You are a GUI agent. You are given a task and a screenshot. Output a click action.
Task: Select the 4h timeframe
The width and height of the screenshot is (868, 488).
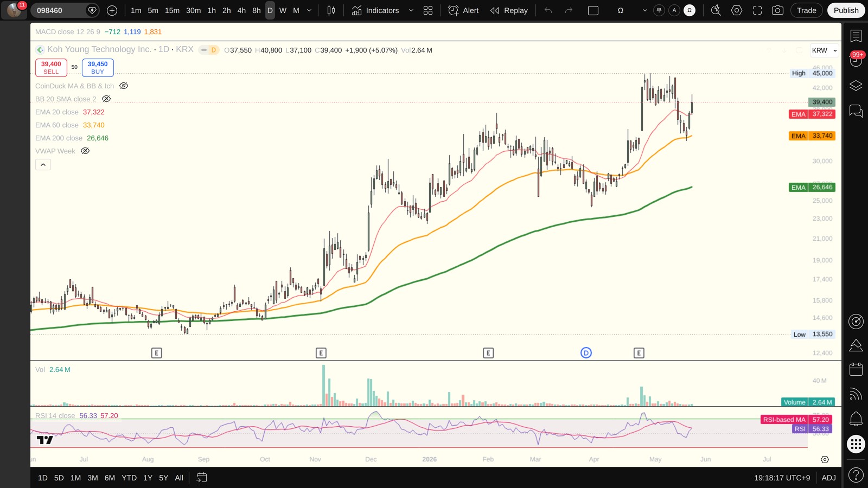241,10
